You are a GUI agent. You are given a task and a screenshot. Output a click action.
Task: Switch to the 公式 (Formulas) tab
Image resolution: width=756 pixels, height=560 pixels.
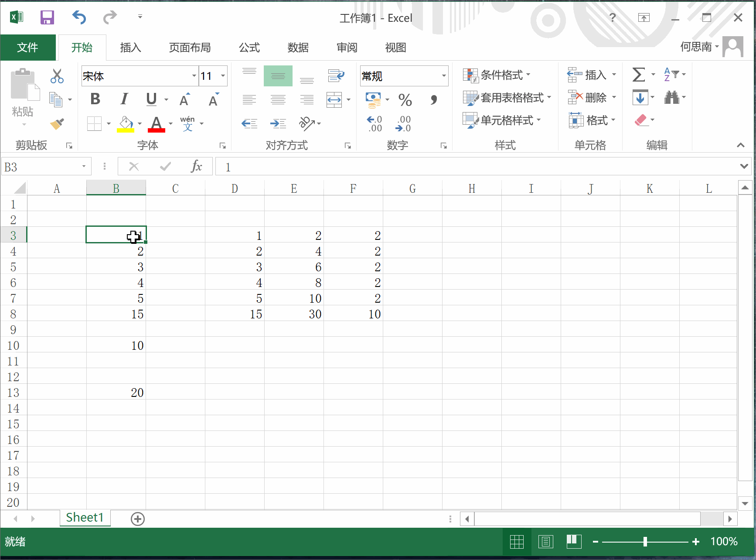(x=249, y=47)
